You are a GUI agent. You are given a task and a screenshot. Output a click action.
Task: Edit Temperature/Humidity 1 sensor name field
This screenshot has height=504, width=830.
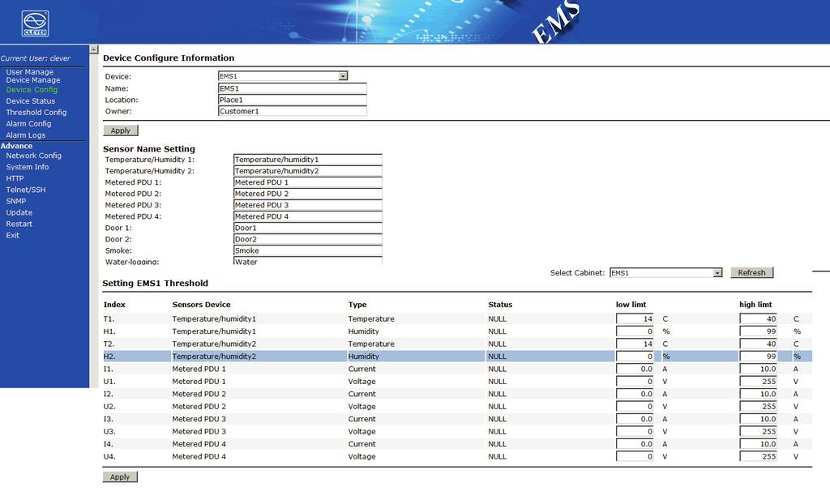click(x=307, y=160)
